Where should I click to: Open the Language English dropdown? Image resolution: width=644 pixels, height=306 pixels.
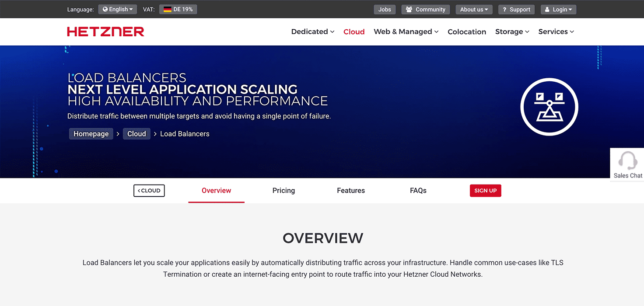(x=117, y=9)
